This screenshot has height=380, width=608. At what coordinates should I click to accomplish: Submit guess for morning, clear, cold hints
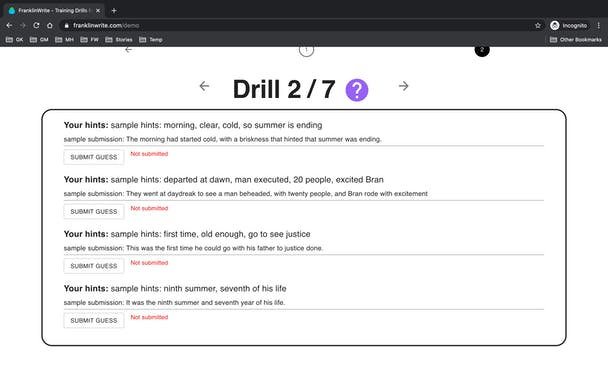(x=94, y=157)
